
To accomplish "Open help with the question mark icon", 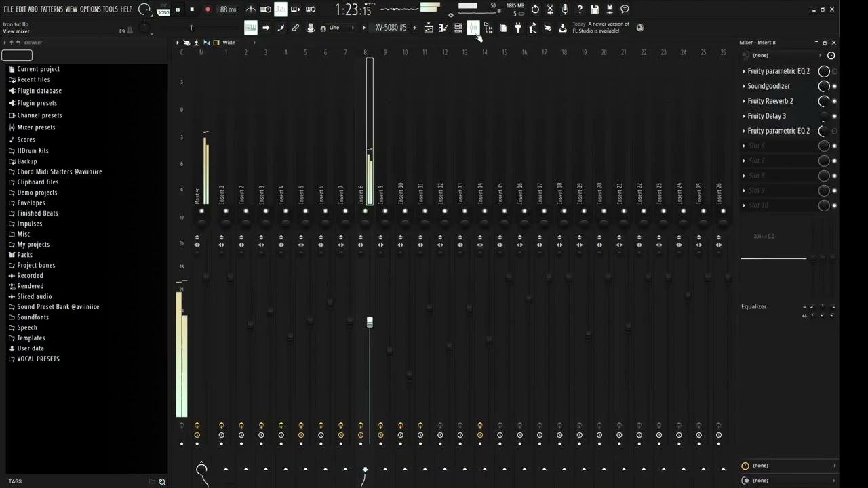I will [x=580, y=9].
